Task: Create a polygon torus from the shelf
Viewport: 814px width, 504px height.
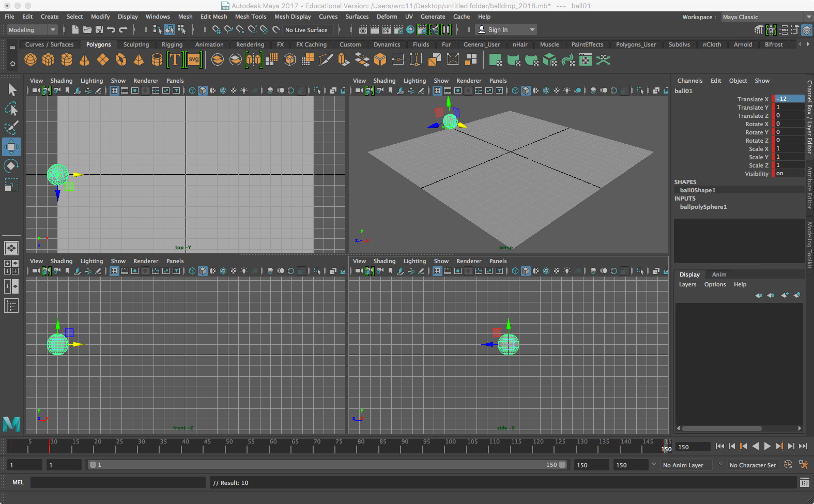Action: click(x=121, y=60)
